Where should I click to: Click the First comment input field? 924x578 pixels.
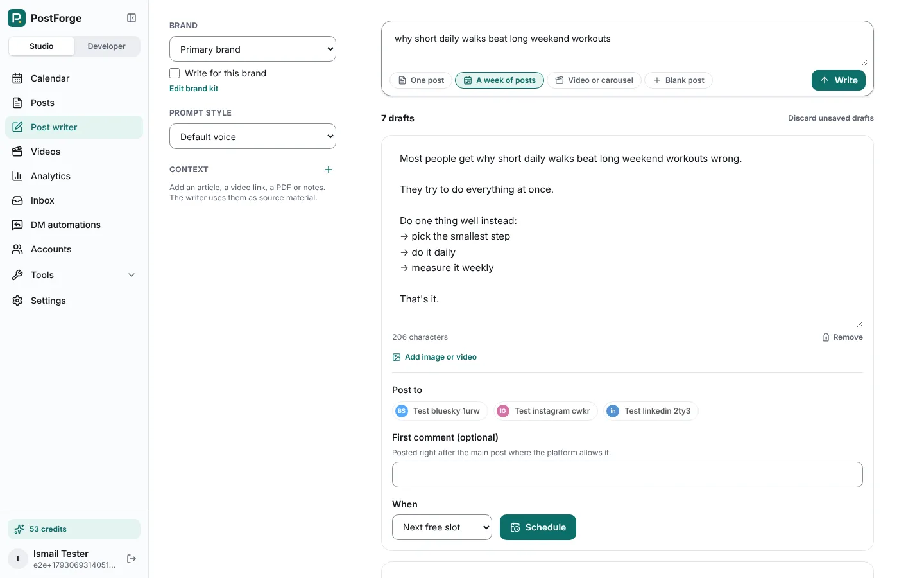(628, 475)
